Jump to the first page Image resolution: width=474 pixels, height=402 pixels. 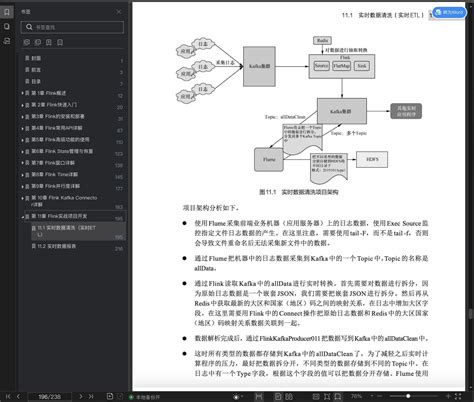click(8, 396)
